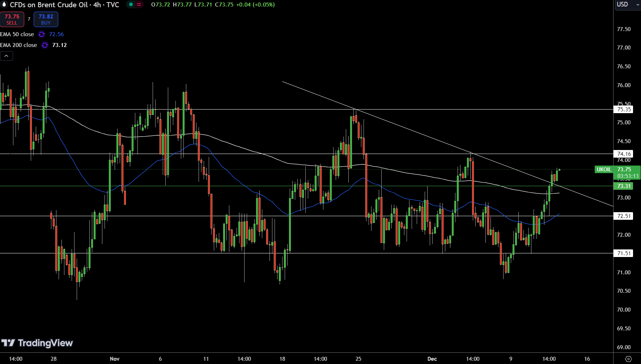
Task: Click the green 73.31 price label
Action: (624, 186)
